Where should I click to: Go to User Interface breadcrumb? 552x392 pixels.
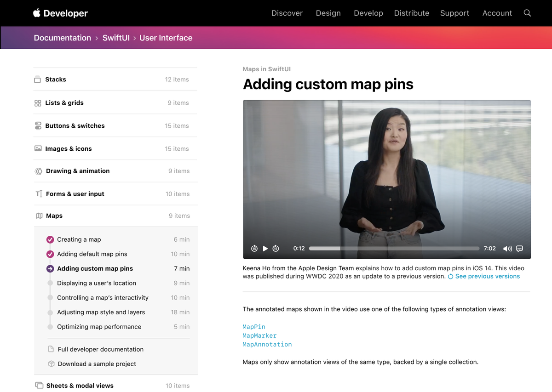click(166, 38)
